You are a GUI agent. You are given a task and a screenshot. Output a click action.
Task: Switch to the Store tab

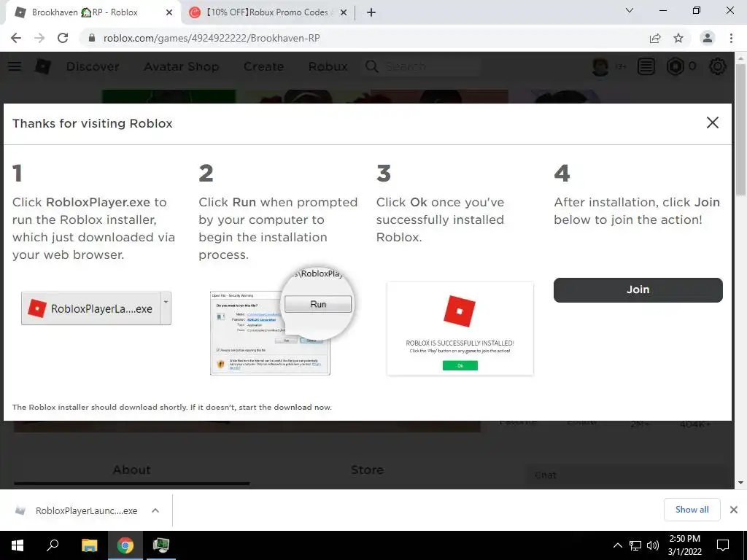[x=368, y=470]
